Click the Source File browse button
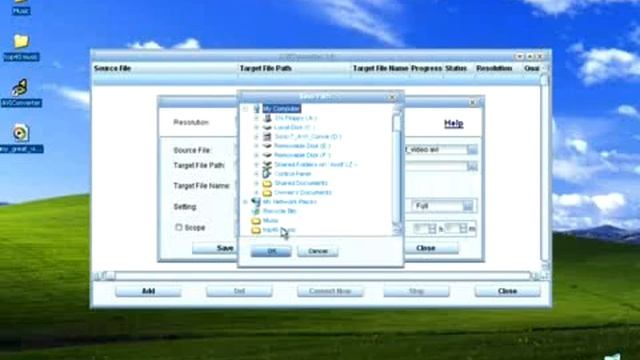Viewport: 640px width, 360px height. pyautogui.click(x=472, y=150)
